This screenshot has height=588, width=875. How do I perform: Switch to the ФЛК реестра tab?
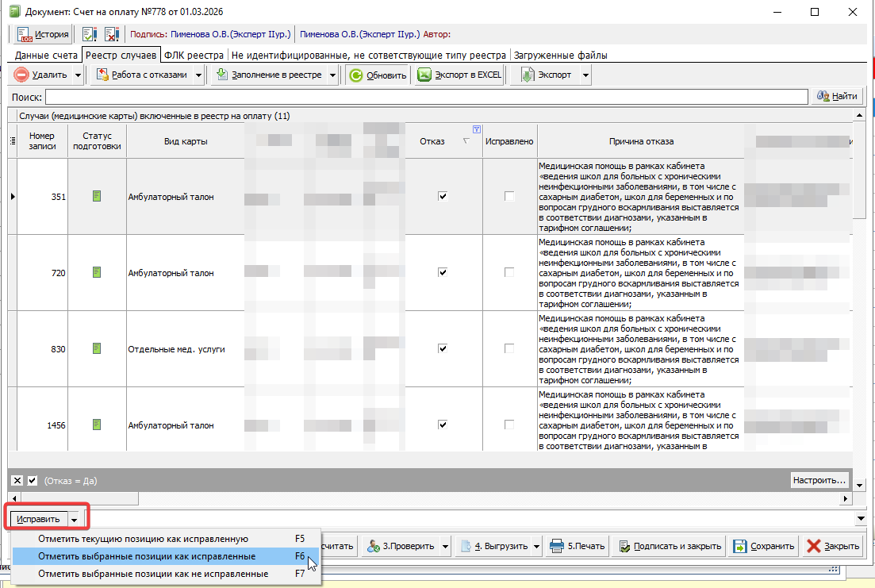click(x=194, y=56)
